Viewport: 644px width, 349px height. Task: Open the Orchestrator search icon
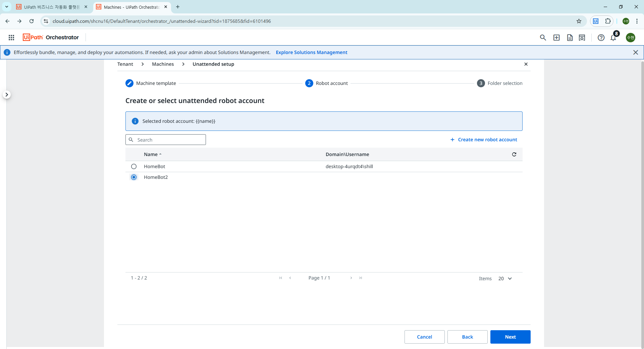coord(543,38)
